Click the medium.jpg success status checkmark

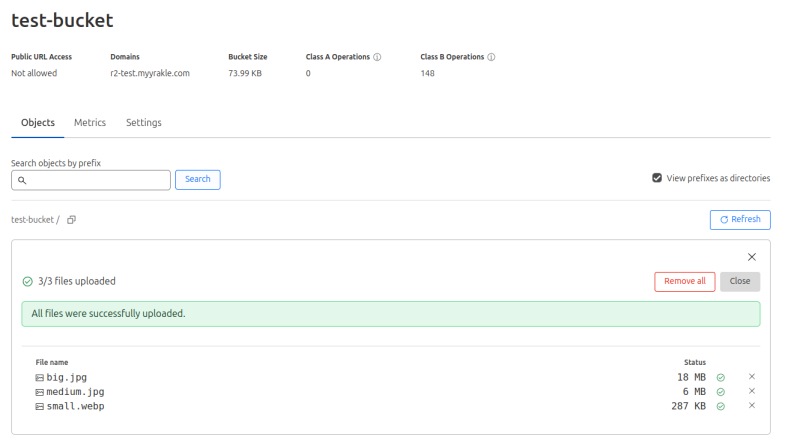[x=720, y=392]
